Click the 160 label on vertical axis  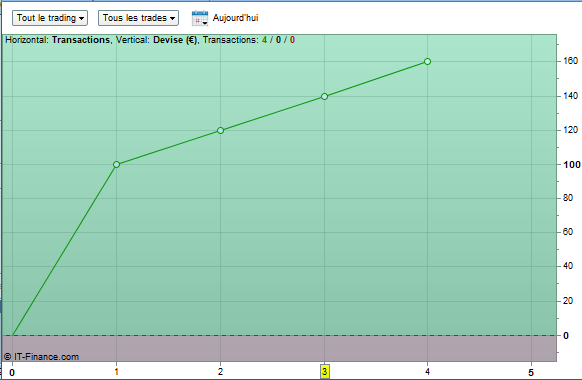570,60
